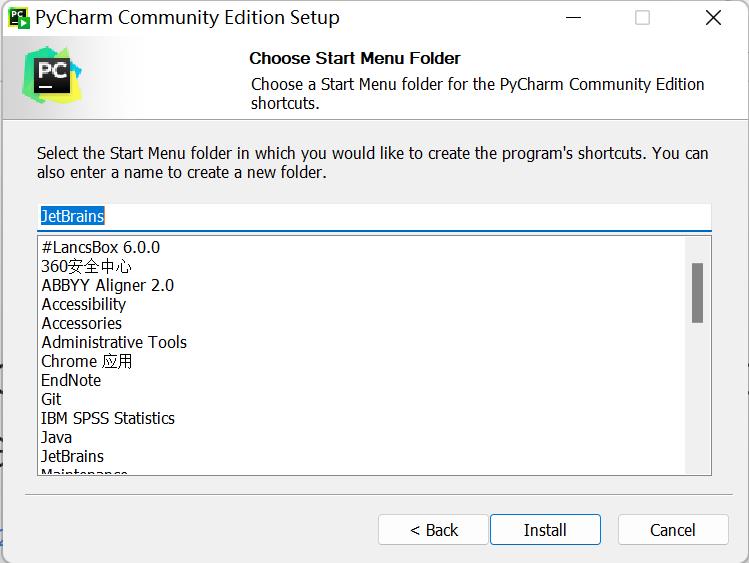
Task: Choose the Chrome 应用 folder
Action: click(x=86, y=361)
